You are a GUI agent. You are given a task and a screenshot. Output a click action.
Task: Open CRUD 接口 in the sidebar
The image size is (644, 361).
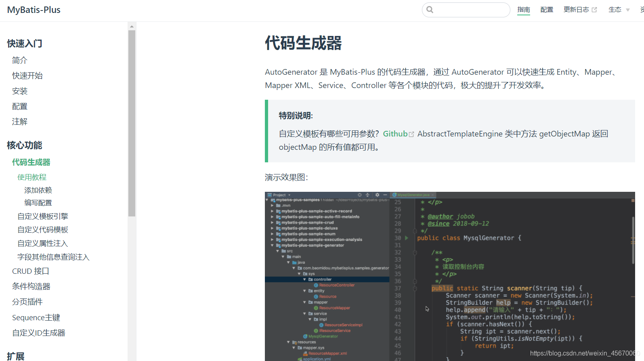[31, 271]
